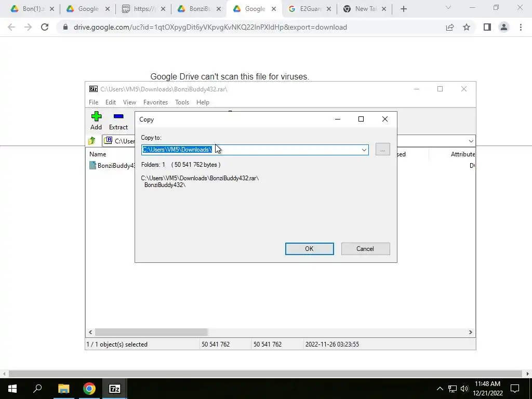
Task: Expand the 7-Zip address bar dropdown
Action: [471, 141]
